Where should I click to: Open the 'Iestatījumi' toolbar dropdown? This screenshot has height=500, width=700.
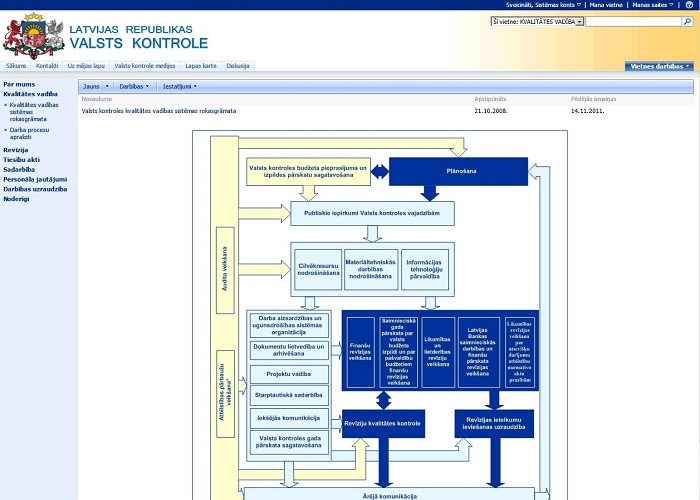(x=179, y=87)
